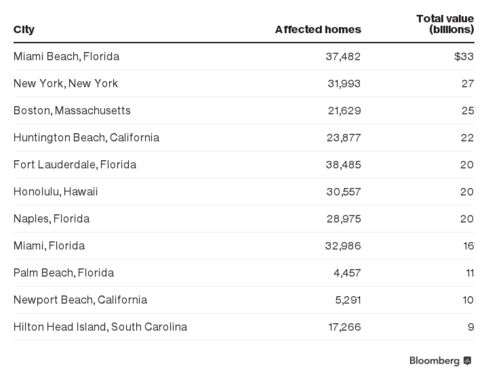Click the Bloomberg terminal logo icon
The image size is (488, 380).
tap(468, 361)
